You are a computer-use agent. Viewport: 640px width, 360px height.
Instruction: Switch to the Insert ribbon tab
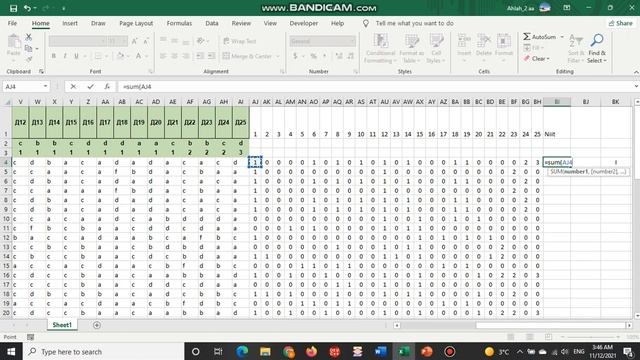click(70, 23)
